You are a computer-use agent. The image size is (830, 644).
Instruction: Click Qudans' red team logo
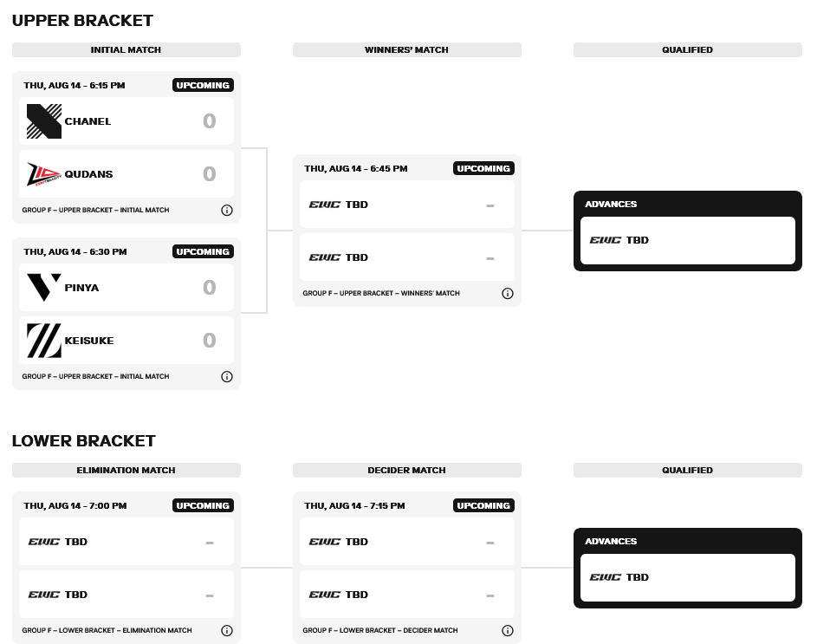click(x=44, y=174)
